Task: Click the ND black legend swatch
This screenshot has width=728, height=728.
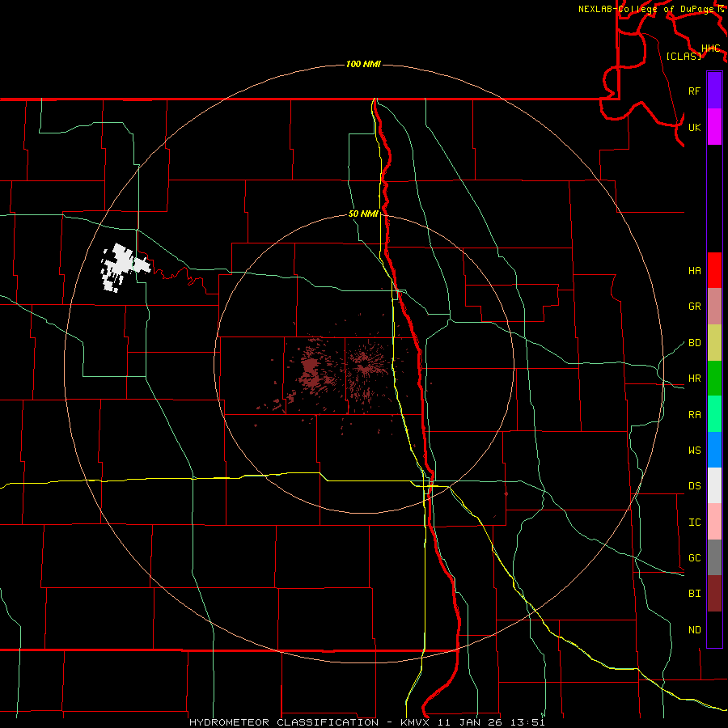Action: [x=714, y=629]
